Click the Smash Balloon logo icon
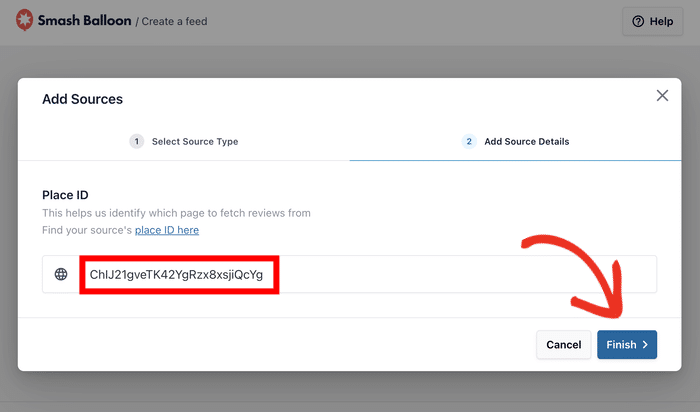 click(21, 20)
